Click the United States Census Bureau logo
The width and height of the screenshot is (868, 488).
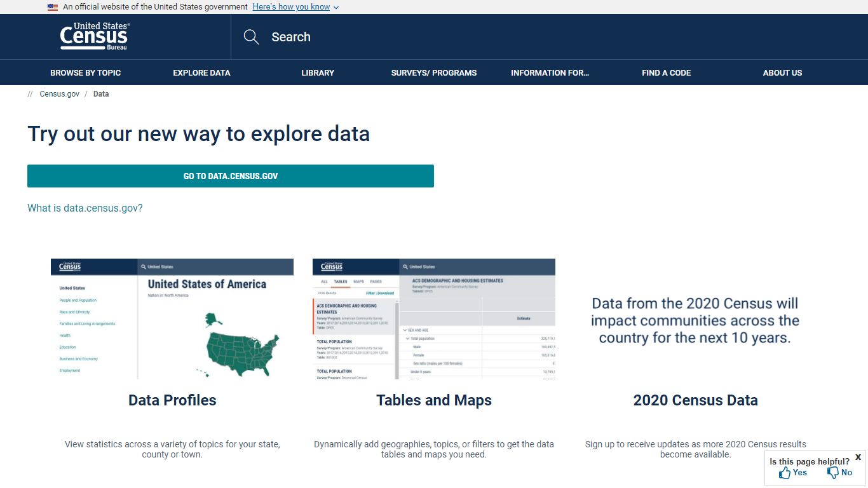tap(95, 36)
